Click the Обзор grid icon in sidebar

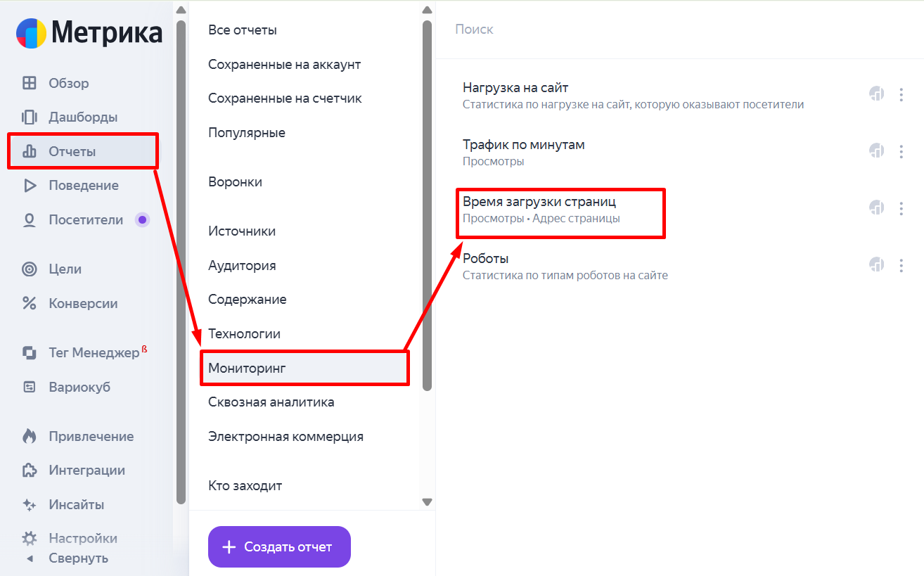pyautogui.click(x=29, y=83)
